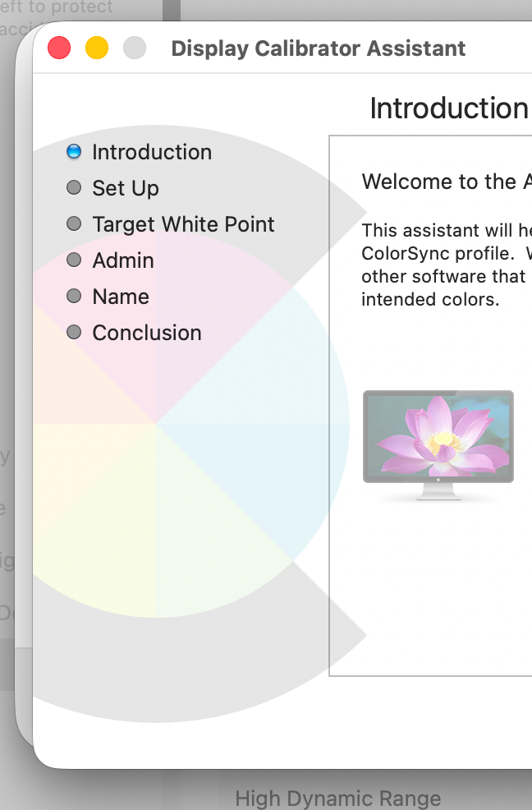Click the Conclusion step label
The height and width of the screenshot is (810, 532).
147,333
